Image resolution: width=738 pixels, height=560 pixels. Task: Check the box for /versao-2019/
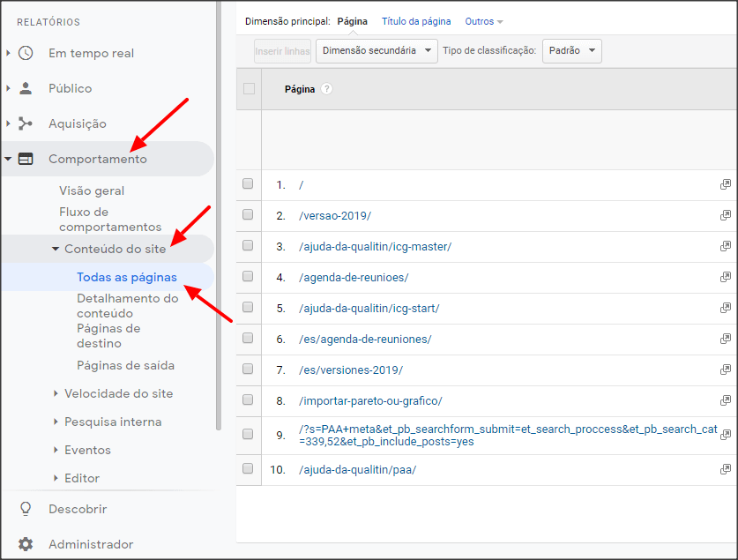pyautogui.click(x=248, y=214)
